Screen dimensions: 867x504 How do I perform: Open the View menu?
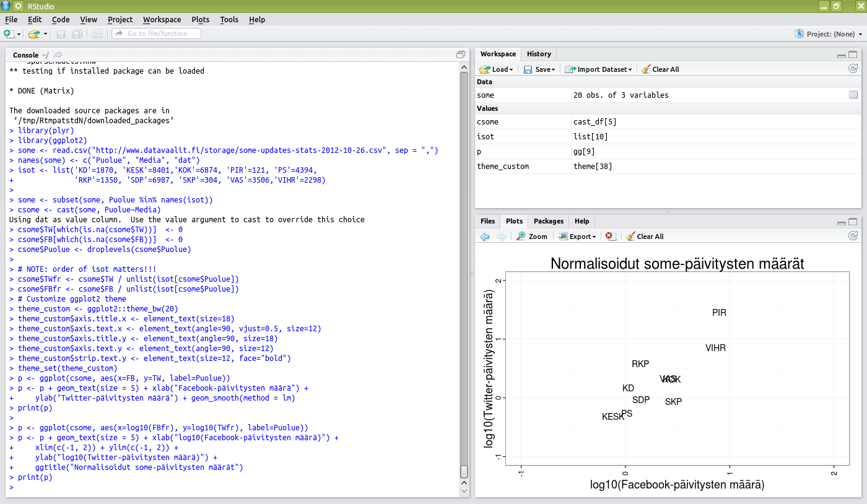[89, 19]
